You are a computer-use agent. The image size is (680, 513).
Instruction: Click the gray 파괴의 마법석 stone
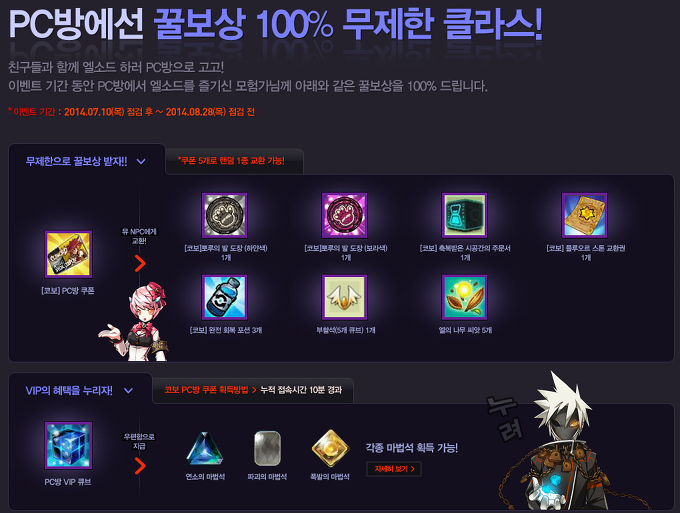click(267, 448)
